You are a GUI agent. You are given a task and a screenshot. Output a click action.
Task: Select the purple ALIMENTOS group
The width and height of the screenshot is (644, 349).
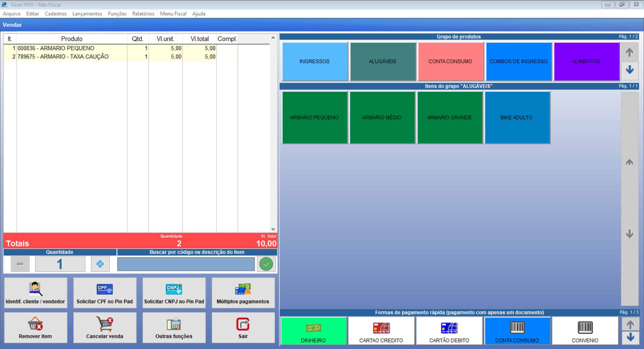pos(586,61)
